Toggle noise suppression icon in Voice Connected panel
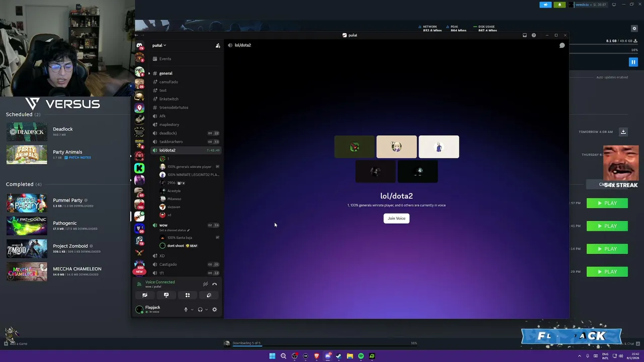644x362 pixels. [205, 284]
